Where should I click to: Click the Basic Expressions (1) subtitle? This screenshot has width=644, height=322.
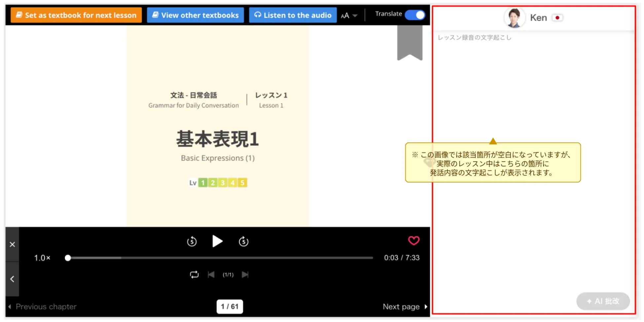tap(218, 158)
